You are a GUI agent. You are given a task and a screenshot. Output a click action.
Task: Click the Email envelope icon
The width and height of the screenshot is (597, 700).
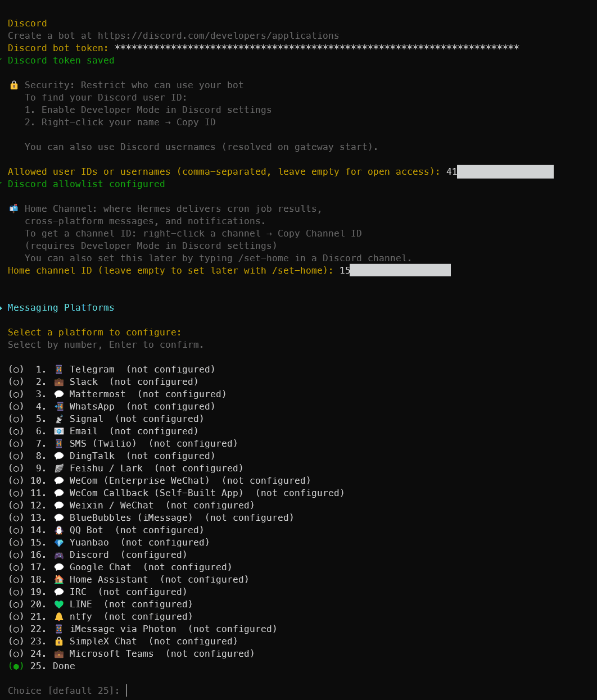(58, 431)
